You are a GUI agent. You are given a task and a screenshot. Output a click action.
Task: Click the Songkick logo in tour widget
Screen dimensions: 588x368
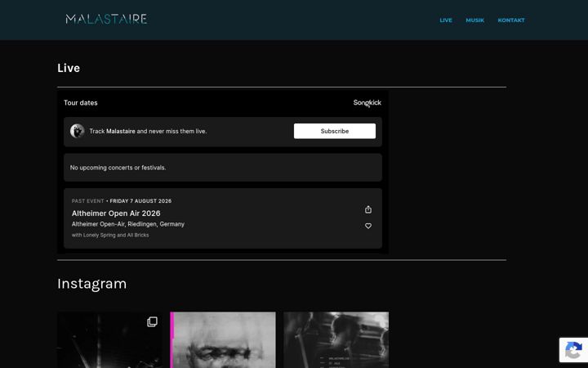(367, 103)
